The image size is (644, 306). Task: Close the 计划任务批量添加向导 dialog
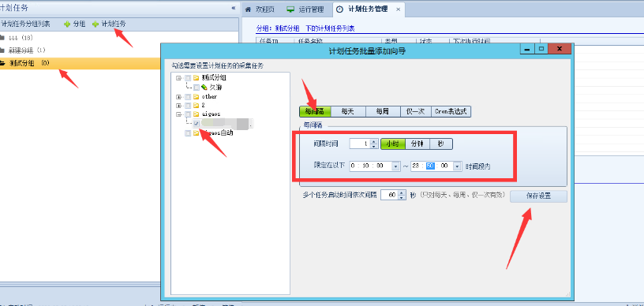[x=560, y=49]
